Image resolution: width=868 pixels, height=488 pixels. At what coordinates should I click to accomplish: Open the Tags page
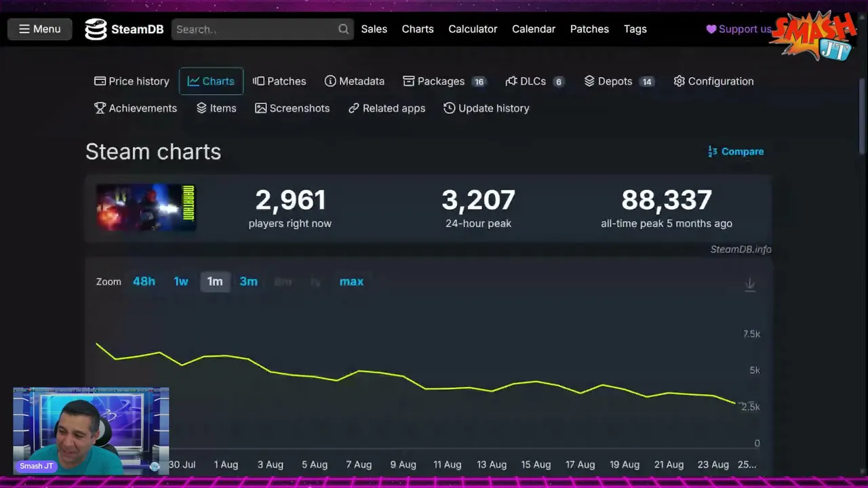coord(635,29)
